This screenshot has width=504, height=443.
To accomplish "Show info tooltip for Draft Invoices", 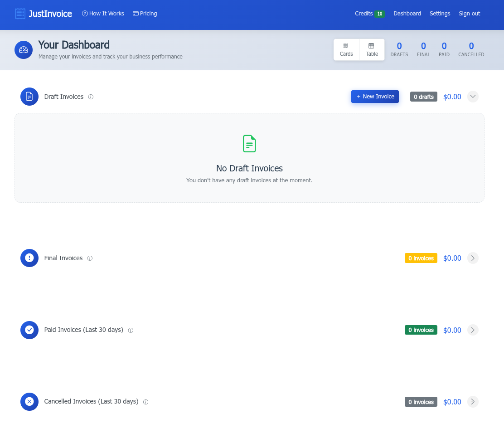I will tap(91, 97).
